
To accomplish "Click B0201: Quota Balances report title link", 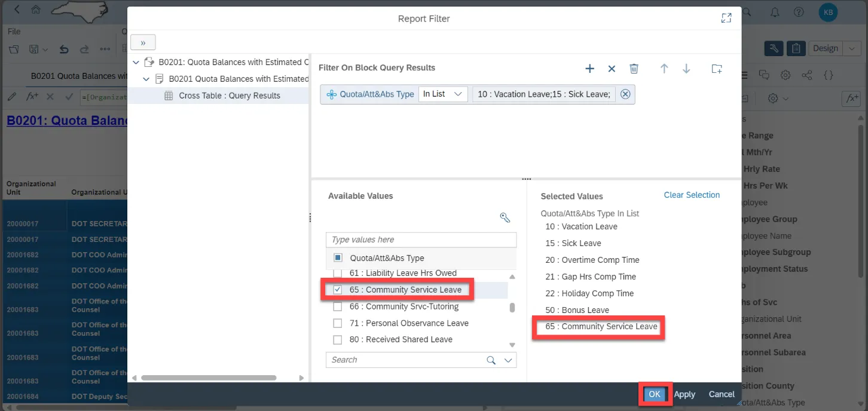I will click(x=67, y=121).
